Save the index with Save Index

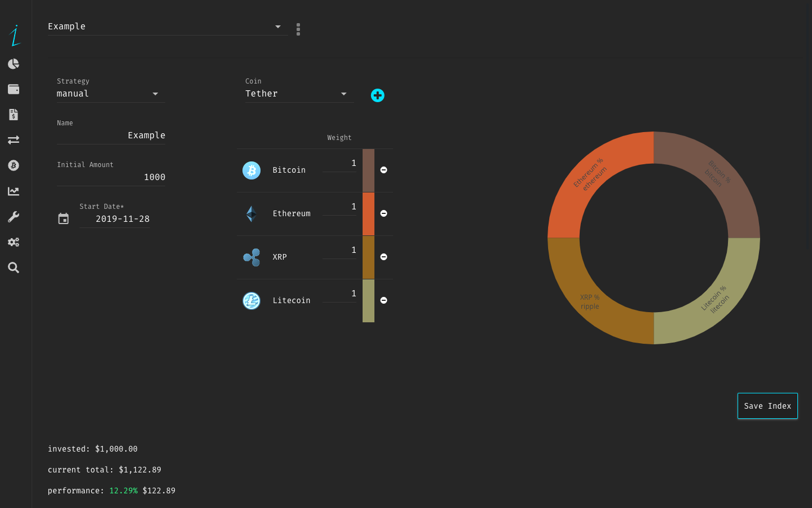tap(767, 406)
